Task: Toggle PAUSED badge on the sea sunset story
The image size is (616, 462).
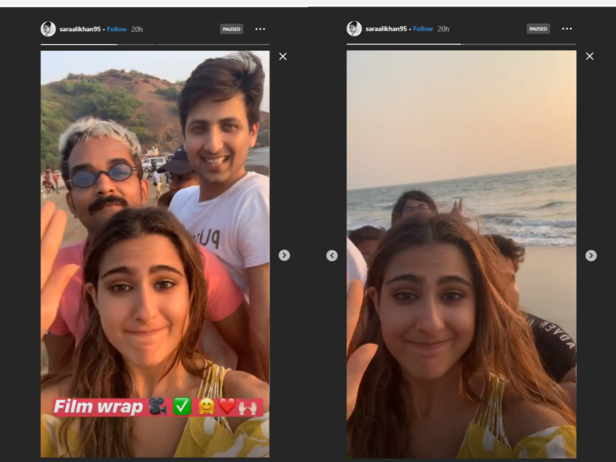Action: coord(537,29)
